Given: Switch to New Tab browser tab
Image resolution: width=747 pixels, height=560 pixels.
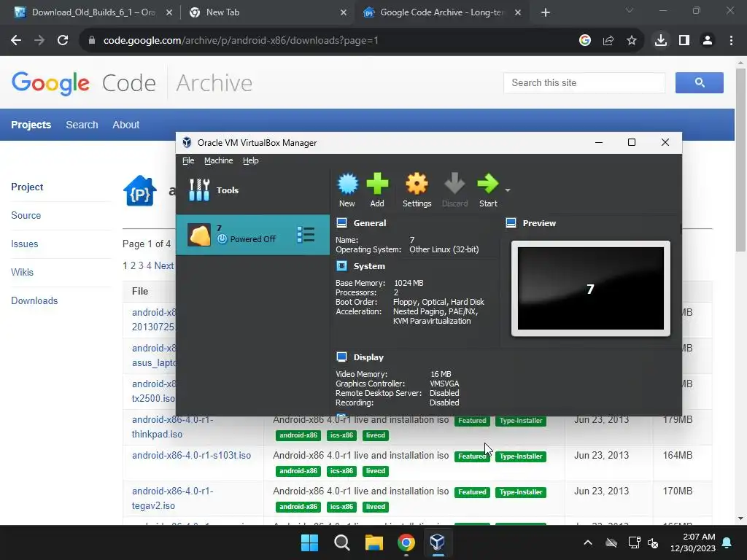Looking at the screenshot, I should point(267,12).
